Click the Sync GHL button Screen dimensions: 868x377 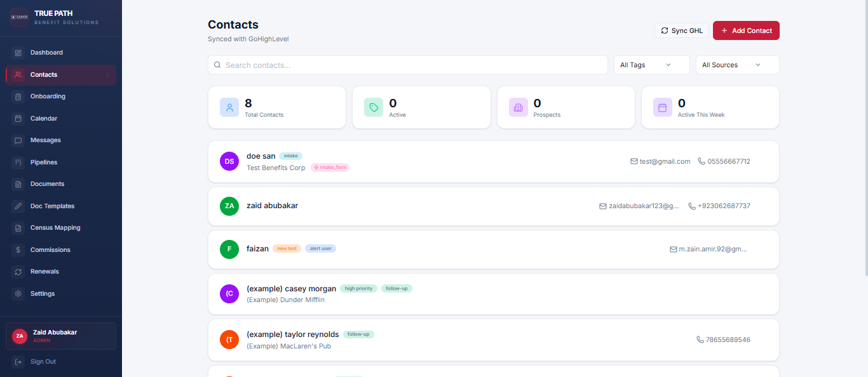pyautogui.click(x=681, y=30)
